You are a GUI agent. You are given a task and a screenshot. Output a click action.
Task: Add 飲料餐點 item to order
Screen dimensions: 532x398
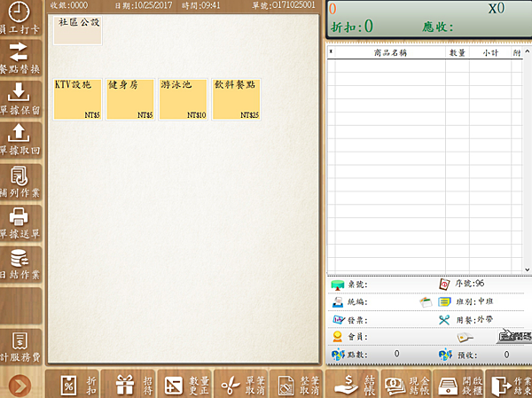click(236, 99)
